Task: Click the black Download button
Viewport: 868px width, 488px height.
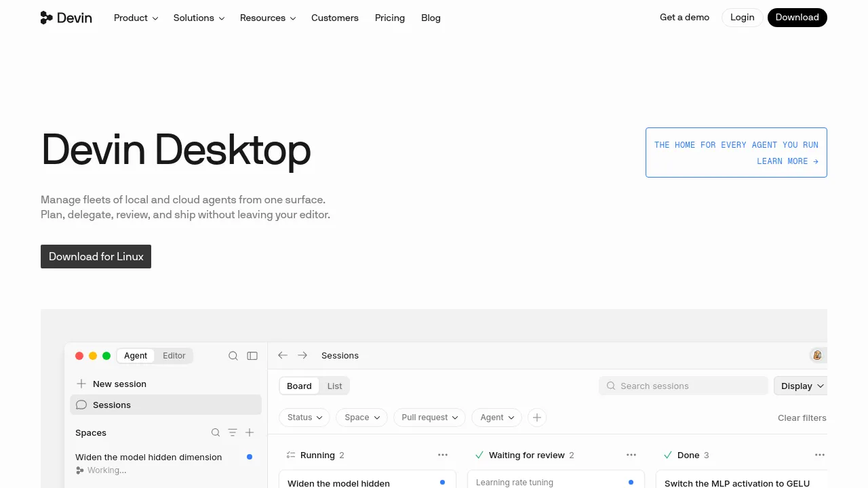Action: tap(797, 18)
